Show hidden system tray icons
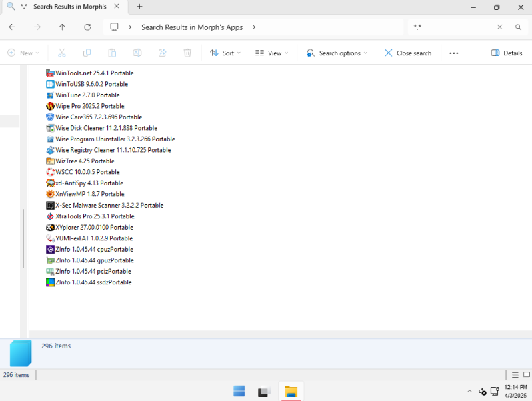 pyautogui.click(x=469, y=392)
